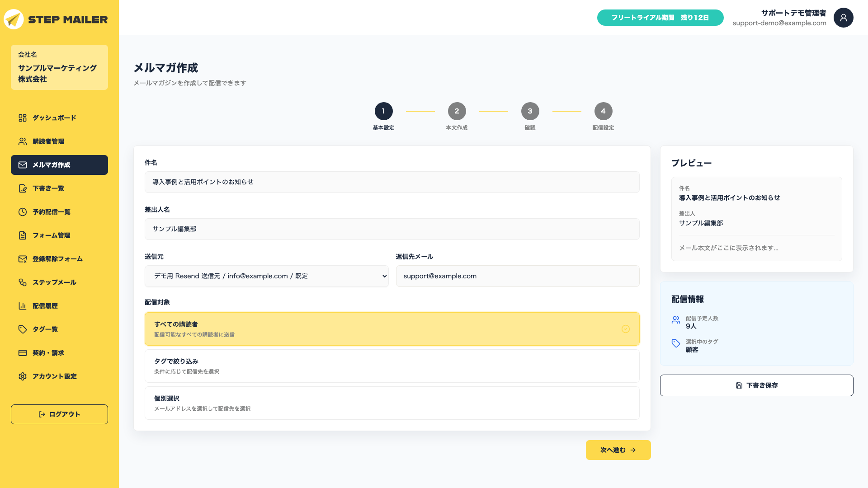Click the 登録解除フォーム envelope-x icon
This screenshot has height=488, width=868.
pos(23,259)
